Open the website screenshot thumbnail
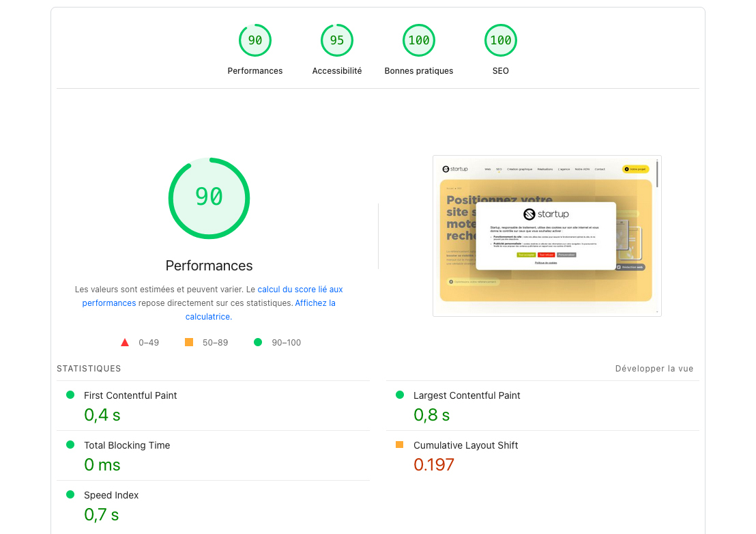Screen dimensions: 756x534 pos(547,236)
